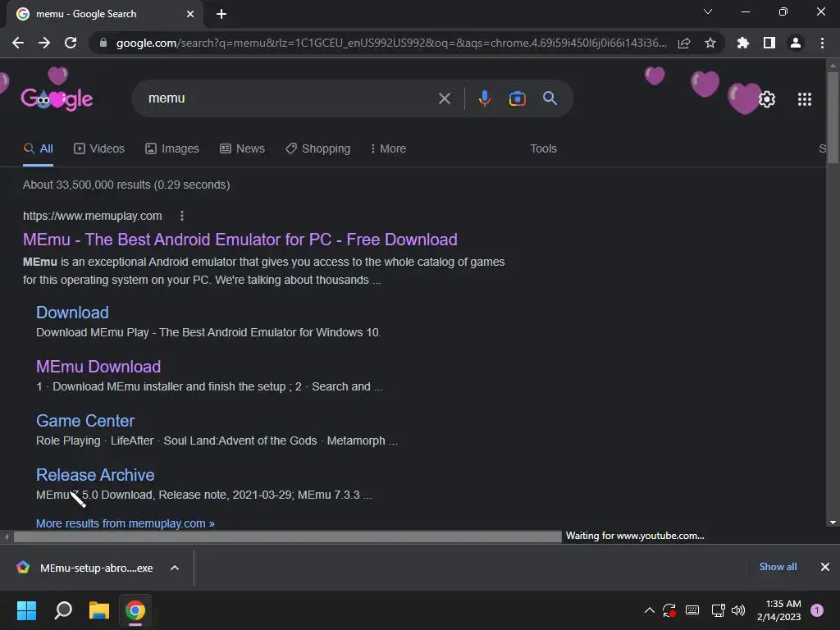Image resolution: width=840 pixels, height=630 pixels.
Task: Open the Windows Start menu
Action: 26,610
